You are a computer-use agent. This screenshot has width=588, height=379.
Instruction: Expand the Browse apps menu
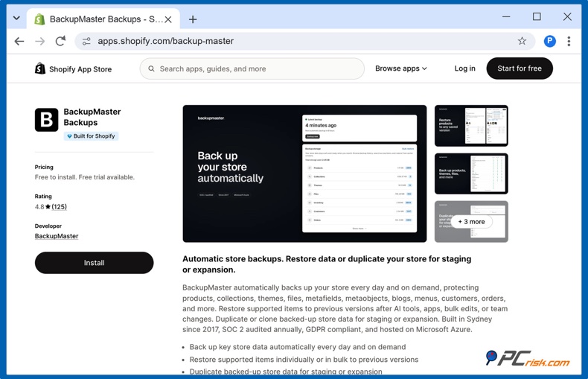pyautogui.click(x=401, y=69)
